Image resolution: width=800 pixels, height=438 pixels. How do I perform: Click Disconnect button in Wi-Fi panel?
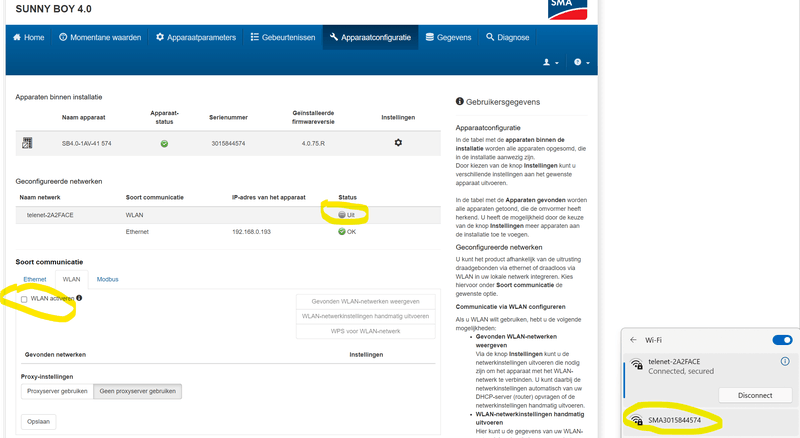[x=755, y=395]
